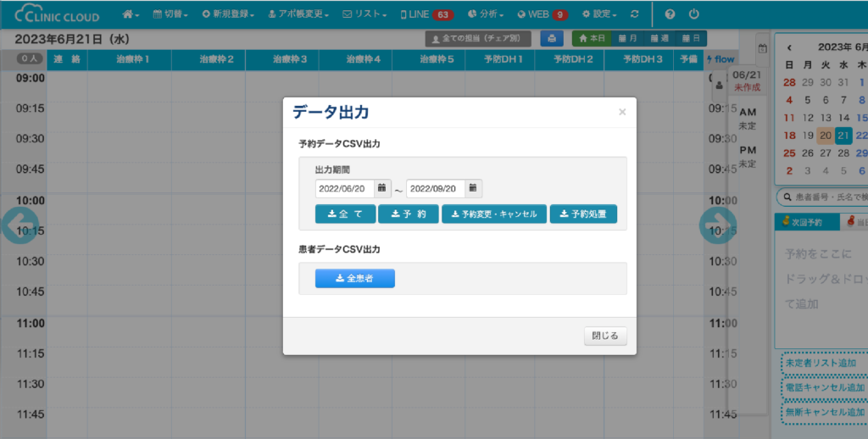This screenshot has width=868, height=439.
Task: Go to previous day with left arrow
Action: tap(19, 225)
